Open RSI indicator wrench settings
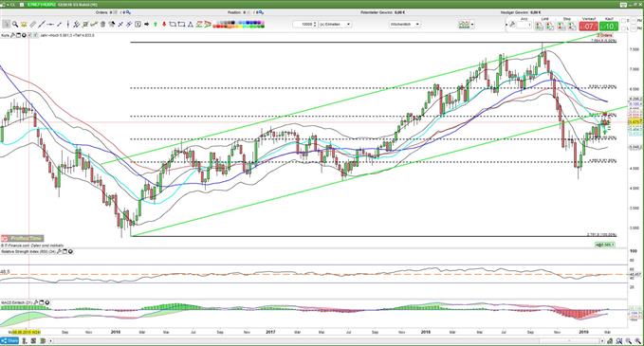The height and width of the screenshot is (346, 644). [59, 251]
